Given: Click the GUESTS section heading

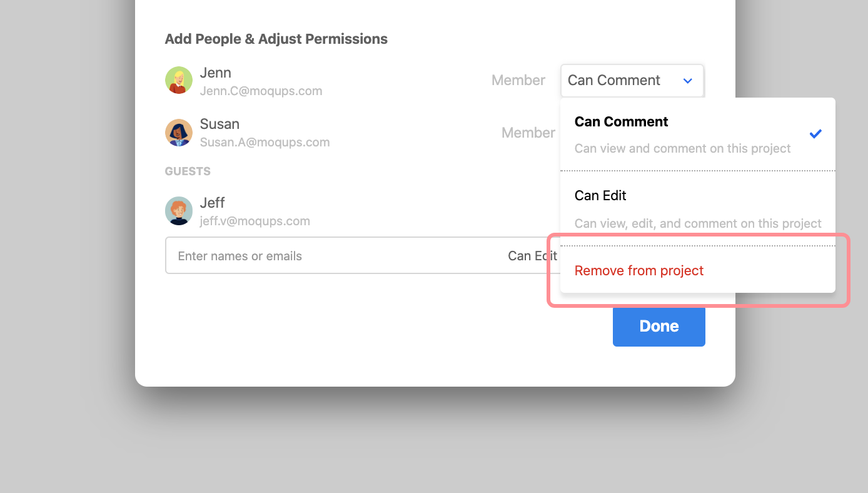Looking at the screenshot, I should (x=188, y=171).
